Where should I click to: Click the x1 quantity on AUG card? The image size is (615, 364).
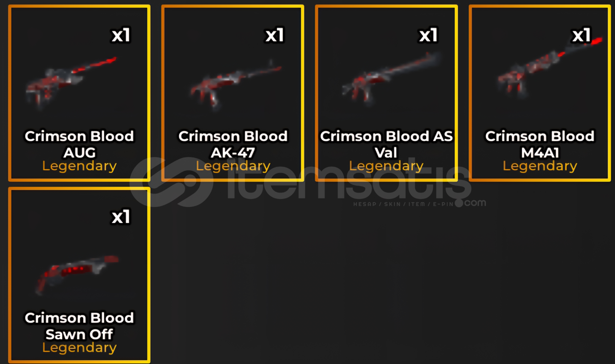pyautogui.click(x=121, y=35)
